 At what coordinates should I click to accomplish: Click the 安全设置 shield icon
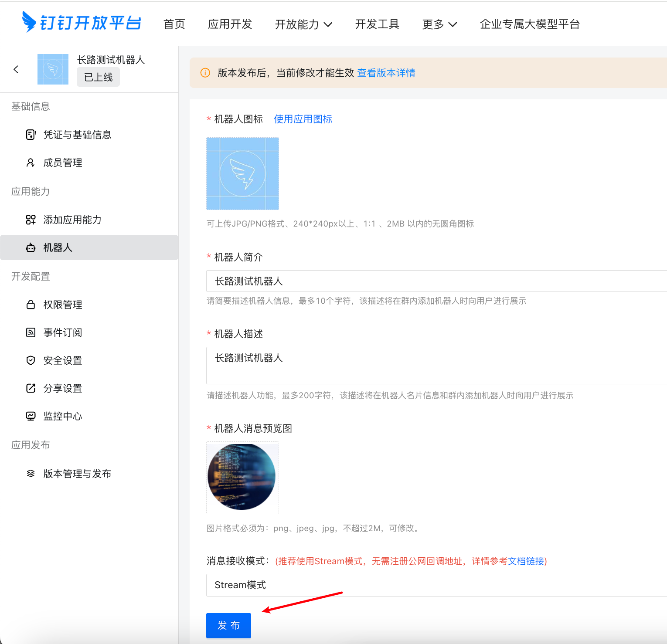(31, 360)
